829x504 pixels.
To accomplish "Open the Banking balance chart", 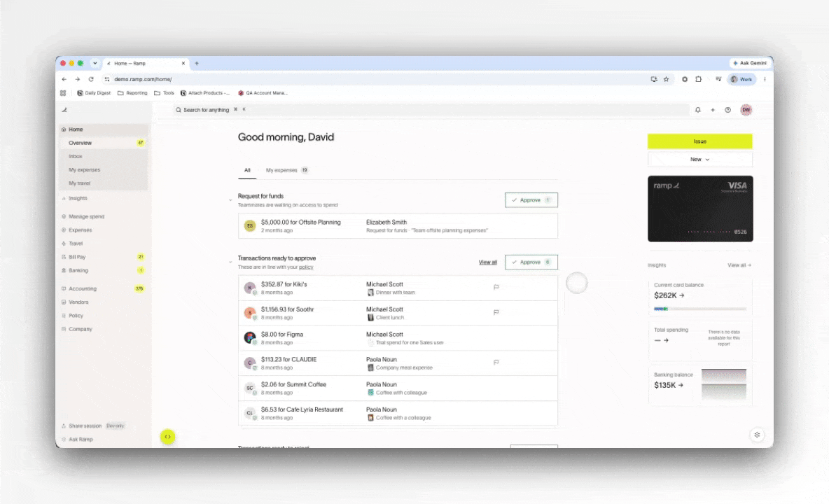I will click(x=723, y=384).
